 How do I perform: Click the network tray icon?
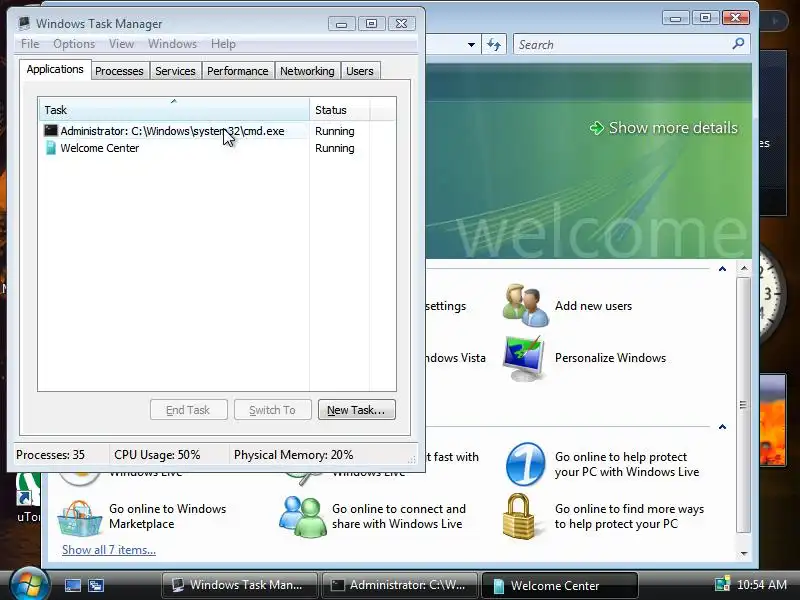tap(722, 584)
